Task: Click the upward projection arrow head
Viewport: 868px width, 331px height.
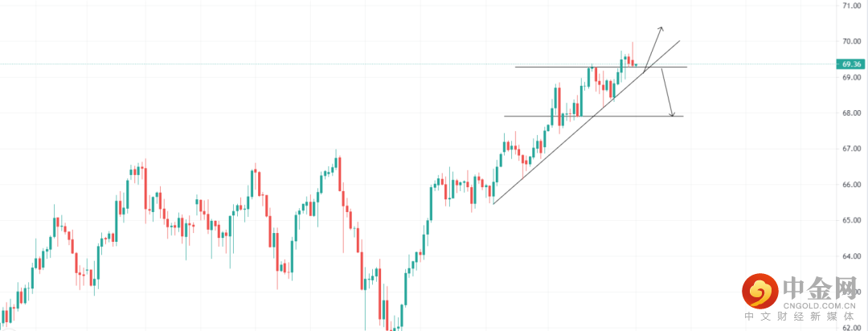Action: pos(660,29)
